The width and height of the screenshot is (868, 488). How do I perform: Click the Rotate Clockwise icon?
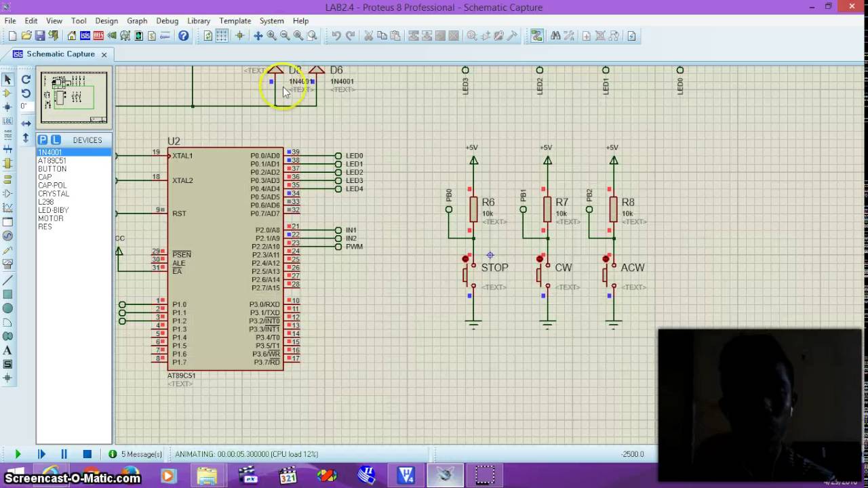[26, 79]
